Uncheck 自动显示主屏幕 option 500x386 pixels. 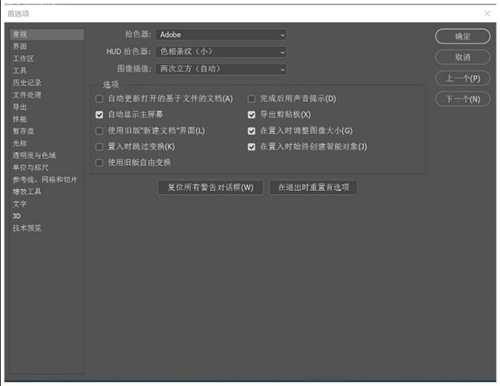(99, 115)
